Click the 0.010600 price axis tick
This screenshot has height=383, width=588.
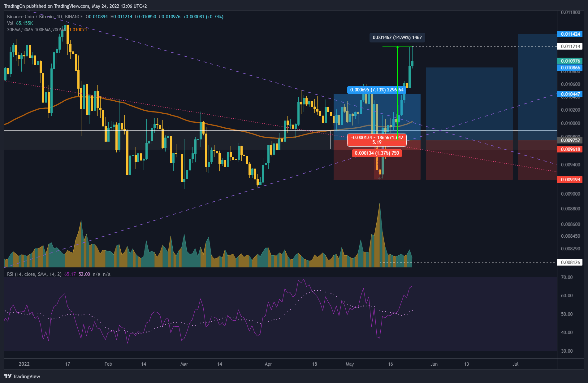(570, 84)
